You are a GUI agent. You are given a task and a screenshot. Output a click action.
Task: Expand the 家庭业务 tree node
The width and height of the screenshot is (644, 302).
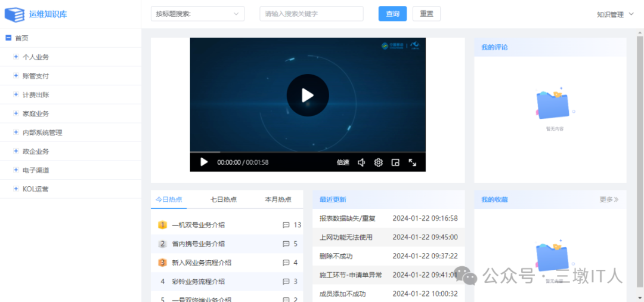[x=16, y=114]
